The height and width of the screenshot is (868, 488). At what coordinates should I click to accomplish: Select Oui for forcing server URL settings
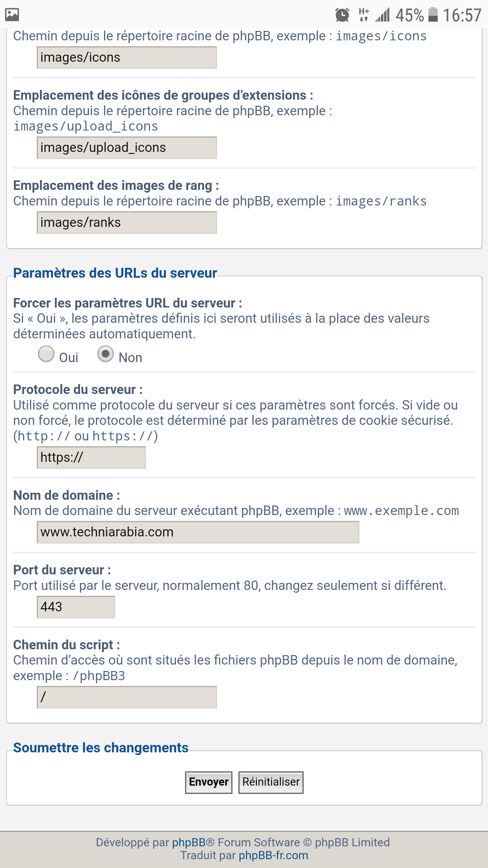pyautogui.click(x=46, y=354)
